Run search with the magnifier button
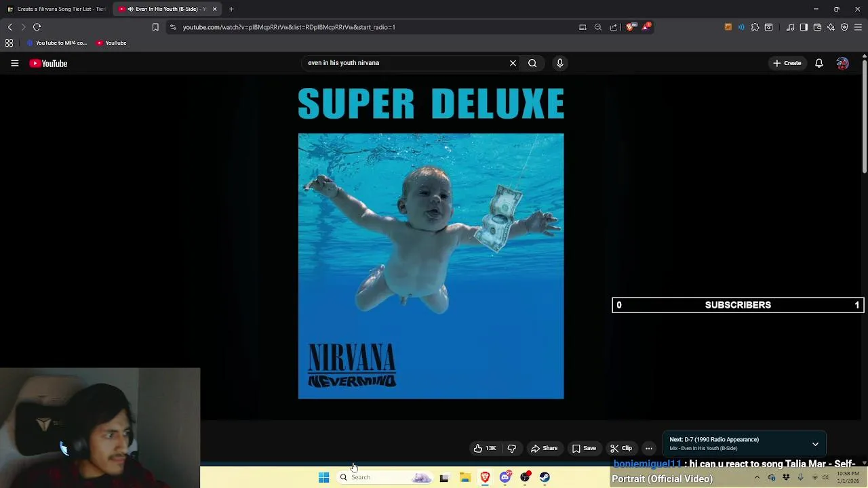Viewport: 868px width, 488px height. [x=532, y=63]
